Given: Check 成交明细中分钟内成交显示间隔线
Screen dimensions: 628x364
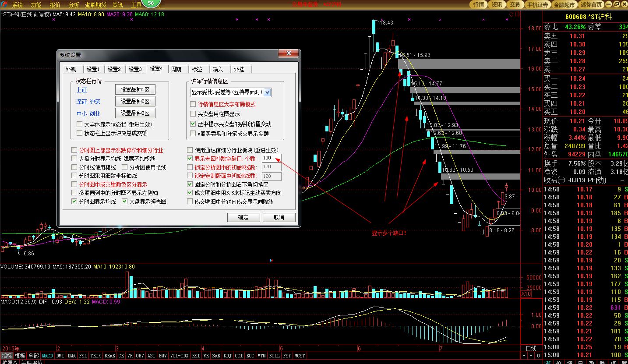Looking at the screenshot, I should point(190,201).
